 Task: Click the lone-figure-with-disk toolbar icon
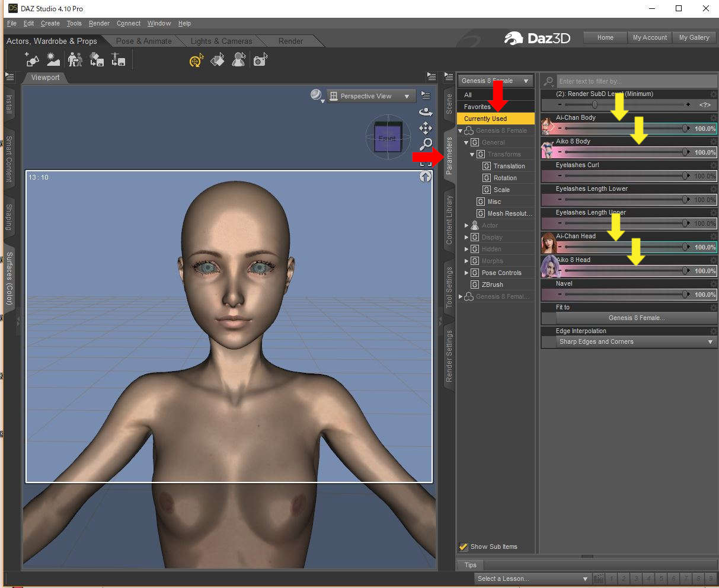tap(117, 59)
